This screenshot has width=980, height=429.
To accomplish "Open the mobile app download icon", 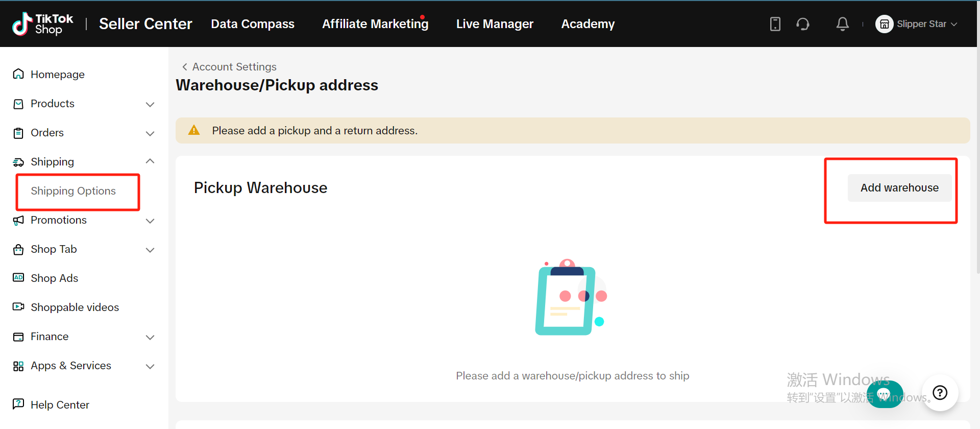I will pos(775,24).
